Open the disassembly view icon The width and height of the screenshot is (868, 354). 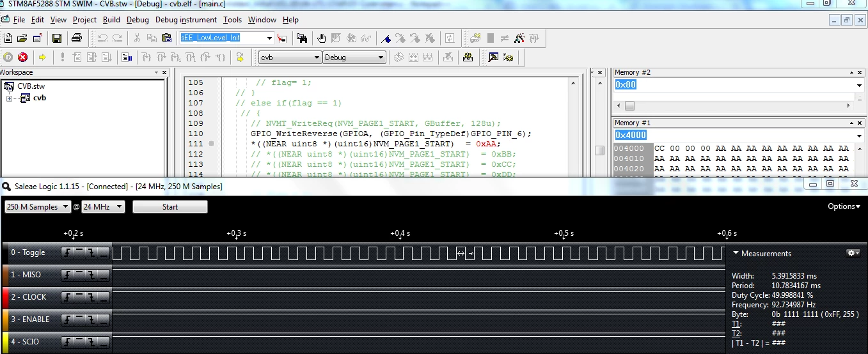pos(127,58)
